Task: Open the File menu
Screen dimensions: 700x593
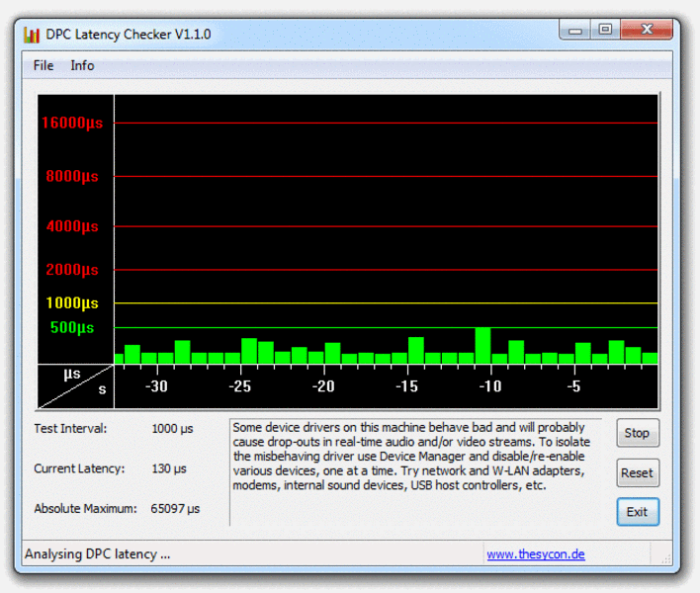Action: pyautogui.click(x=44, y=65)
